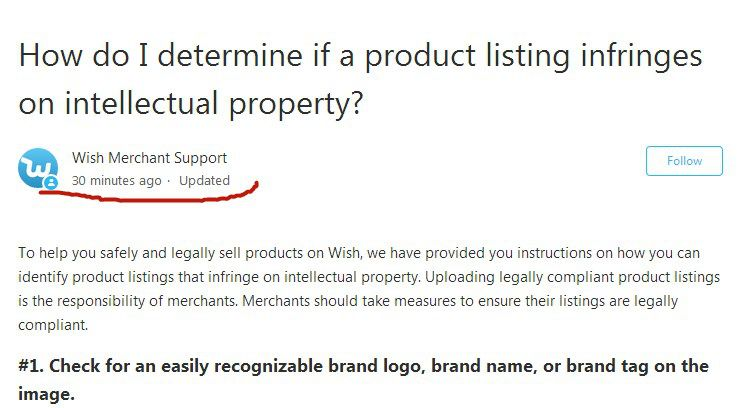This screenshot has width=737, height=408.
Task: Click 'on intellectual property?' in the title
Action: pos(191,103)
